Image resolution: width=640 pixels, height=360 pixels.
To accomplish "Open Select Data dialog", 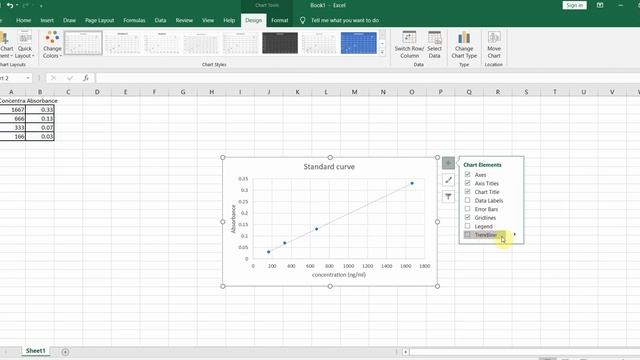I will (x=434, y=44).
